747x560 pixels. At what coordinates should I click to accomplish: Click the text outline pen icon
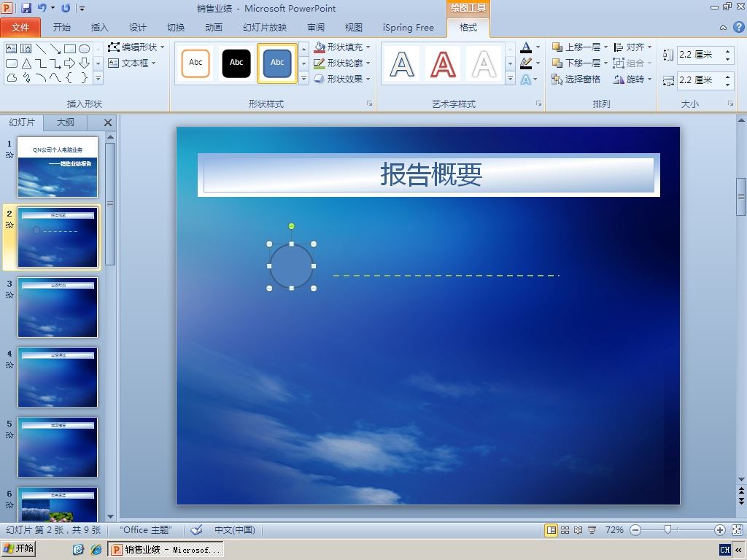pyautogui.click(x=526, y=63)
